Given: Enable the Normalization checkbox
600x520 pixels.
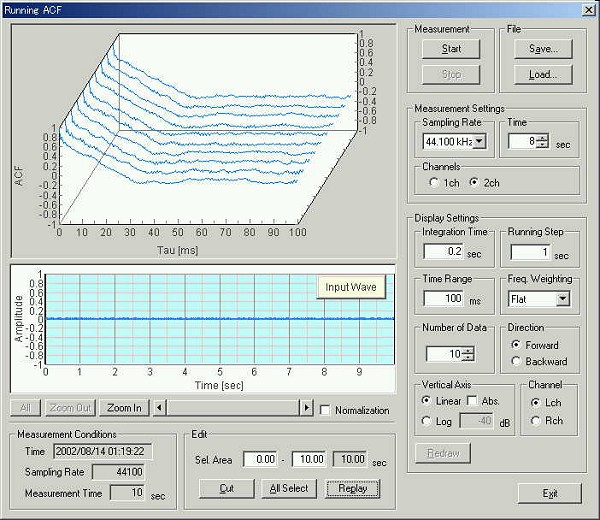Looking at the screenshot, I should click(x=325, y=410).
